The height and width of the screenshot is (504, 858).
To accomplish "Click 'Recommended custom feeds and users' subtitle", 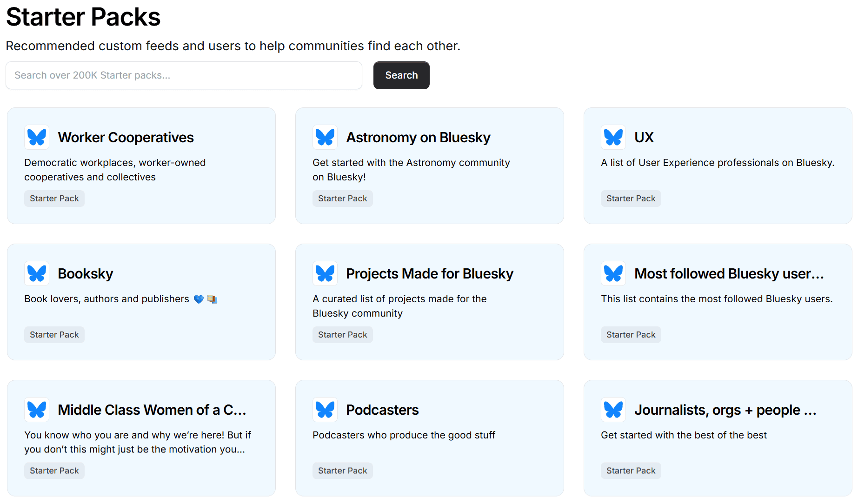I will pyautogui.click(x=233, y=46).
